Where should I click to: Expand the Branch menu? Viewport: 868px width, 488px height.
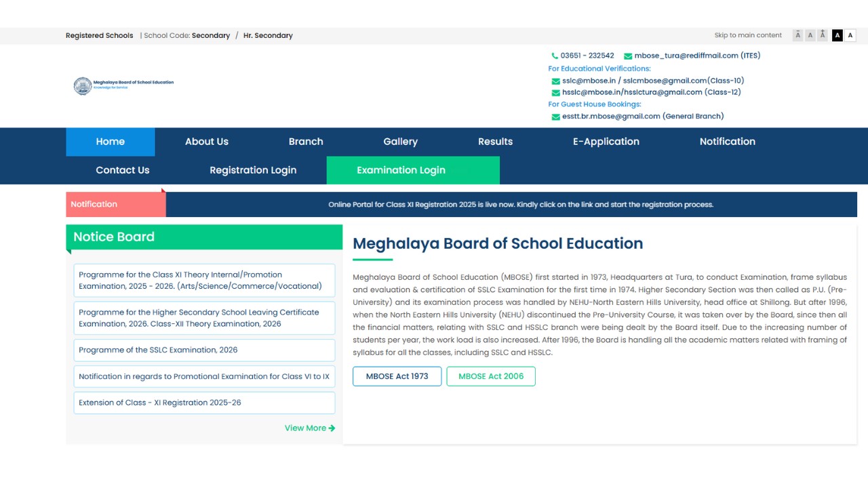tap(305, 142)
